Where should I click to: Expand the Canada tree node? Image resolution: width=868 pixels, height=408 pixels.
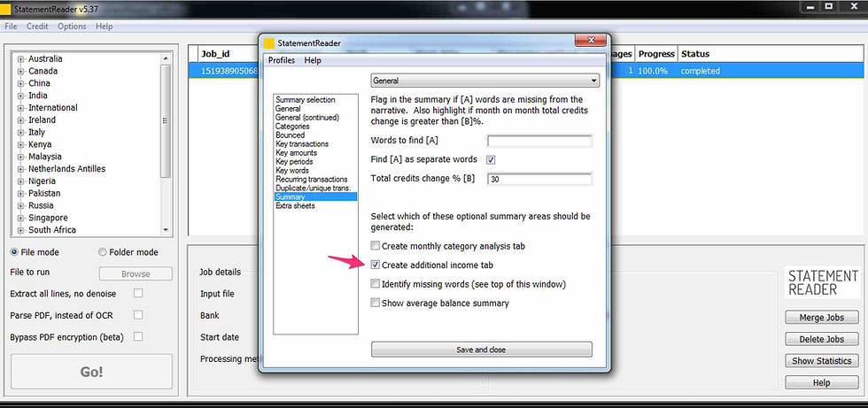21,71
